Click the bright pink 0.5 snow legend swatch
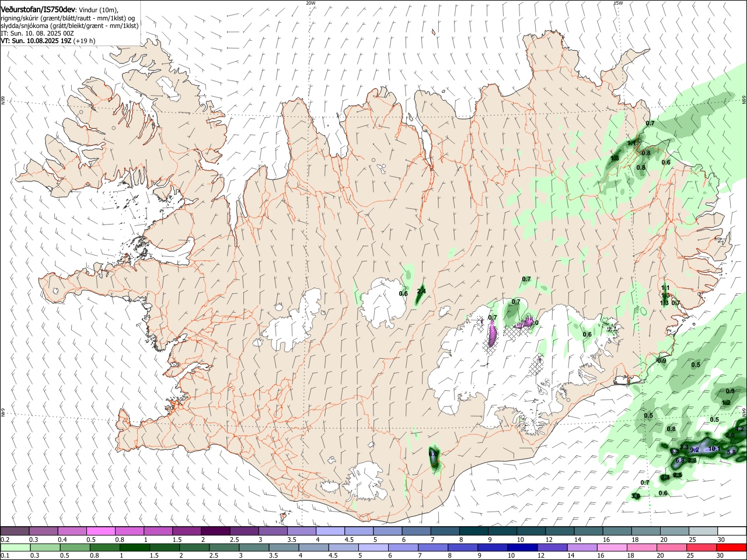This screenshot has height=560, width=747. 100,531
